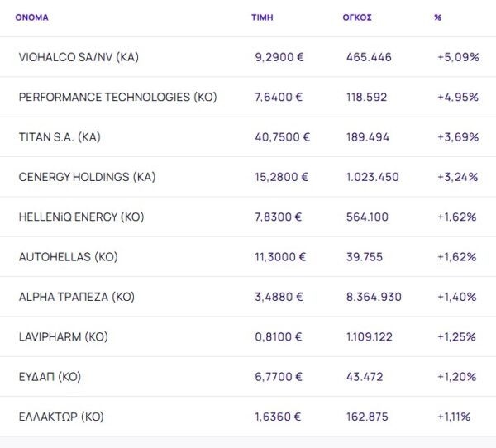496x448 pixels.
Task: Select the AUTOHELLAS (KO) stock
Action: (x=68, y=257)
